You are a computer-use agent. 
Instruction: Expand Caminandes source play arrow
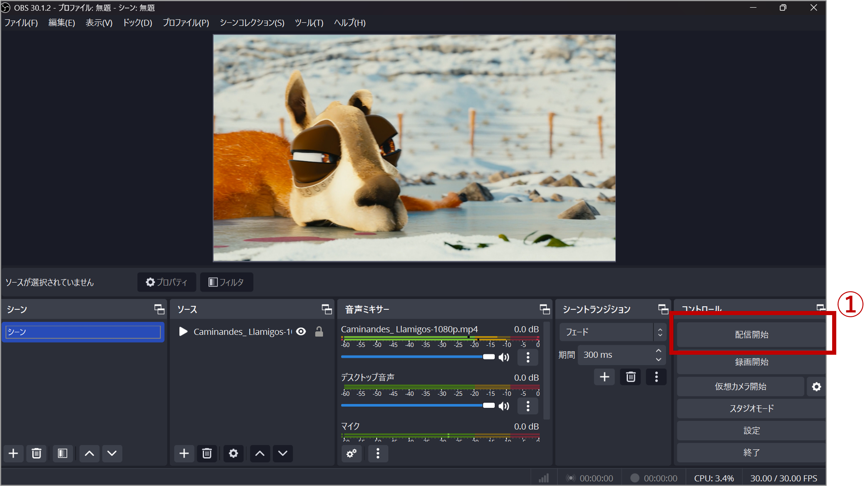pos(183,332)
